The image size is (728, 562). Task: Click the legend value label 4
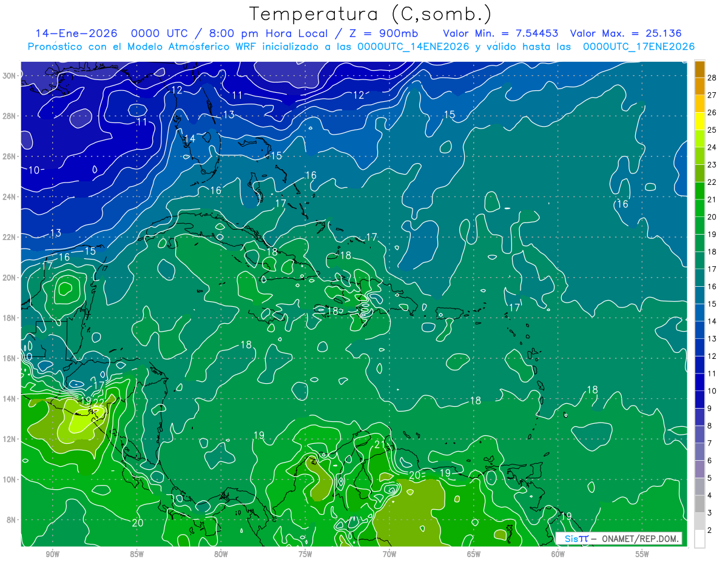709,495
